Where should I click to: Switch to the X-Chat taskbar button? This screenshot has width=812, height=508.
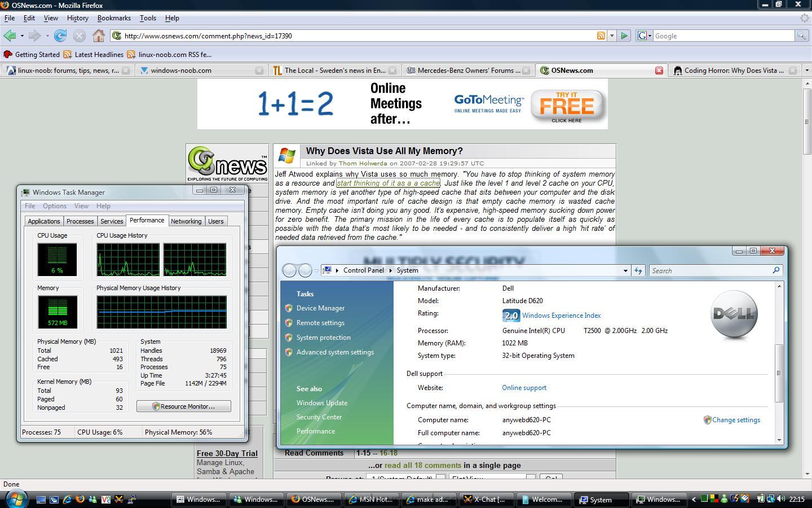pos(488,499)
